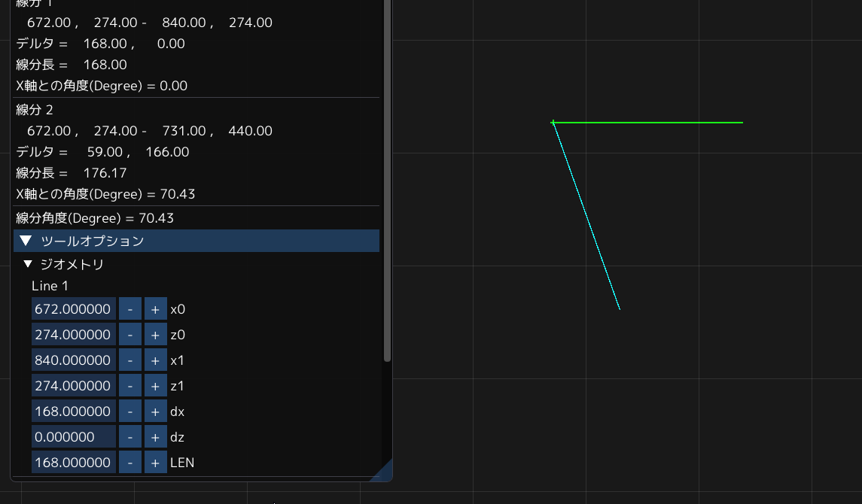Click the z0 value field
Image resolution: width=862 pixels, height=504 pixels.
pyautogui.click(x=74, y=335)
